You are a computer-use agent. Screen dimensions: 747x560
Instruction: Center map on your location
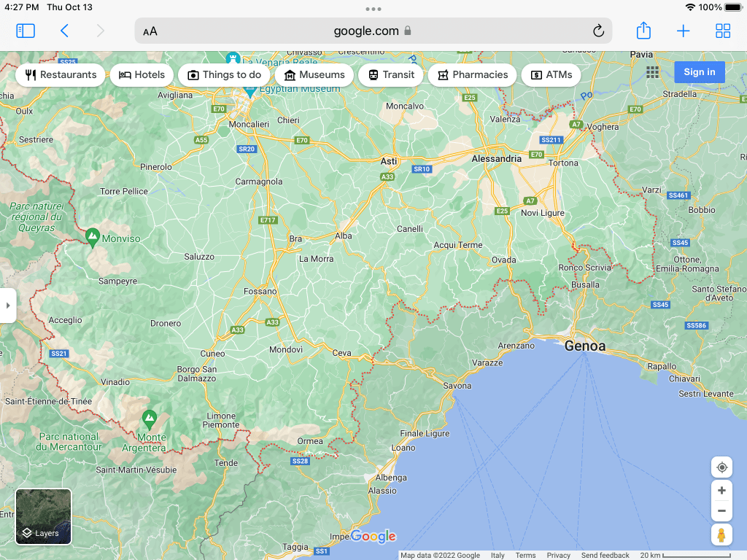tap(721, 467)
